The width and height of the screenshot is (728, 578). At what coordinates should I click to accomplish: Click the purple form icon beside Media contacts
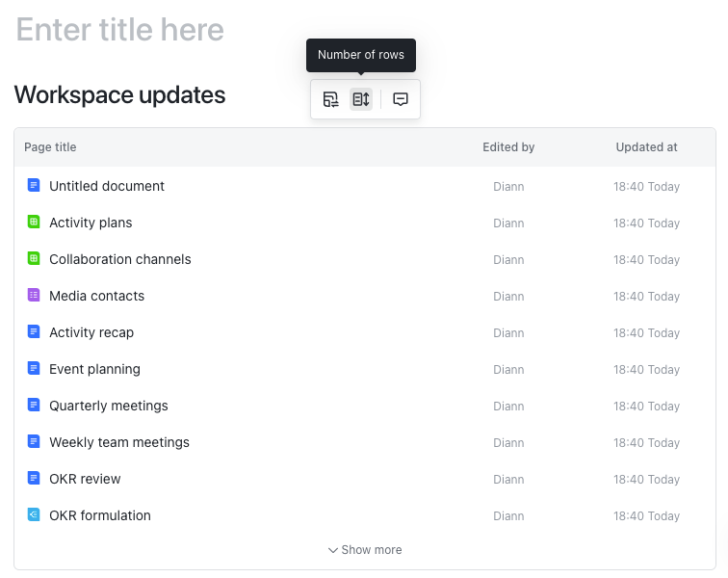34,295
